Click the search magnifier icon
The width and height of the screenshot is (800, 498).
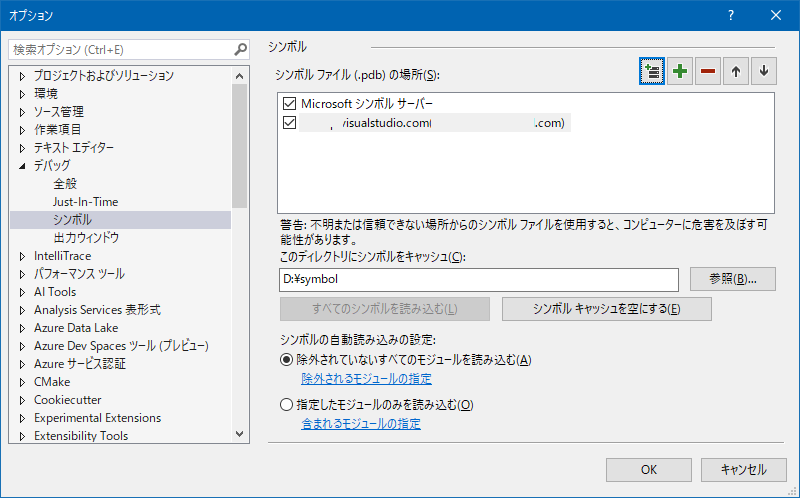pyautogui.click(x=240, y=49)
